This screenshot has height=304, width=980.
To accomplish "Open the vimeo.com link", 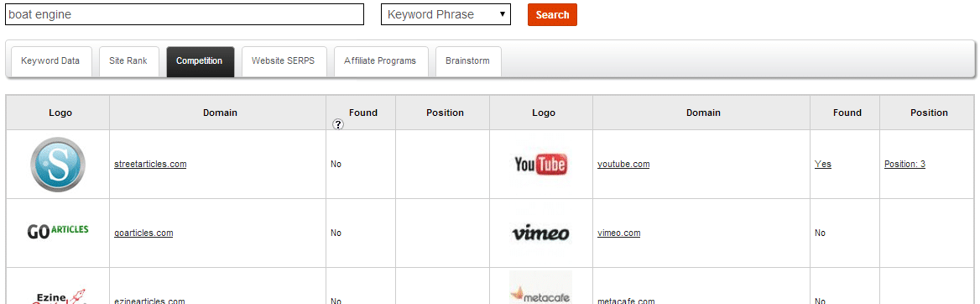I will click(618, 233).
